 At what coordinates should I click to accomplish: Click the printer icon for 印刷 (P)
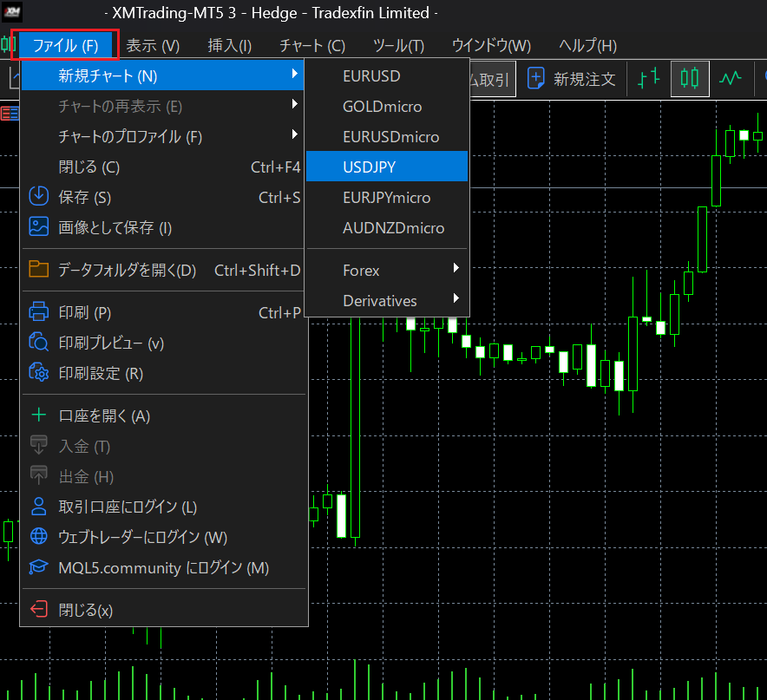point(38,312)
